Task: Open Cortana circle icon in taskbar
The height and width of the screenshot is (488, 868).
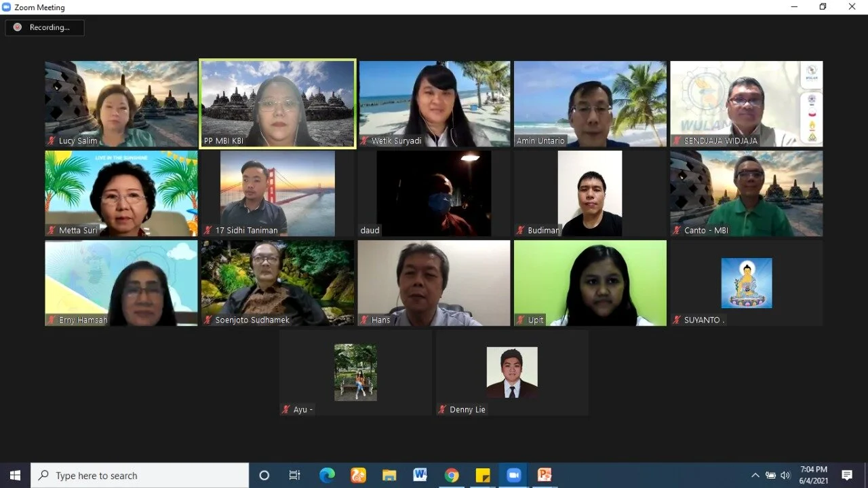Action: [x=264, y=476]
